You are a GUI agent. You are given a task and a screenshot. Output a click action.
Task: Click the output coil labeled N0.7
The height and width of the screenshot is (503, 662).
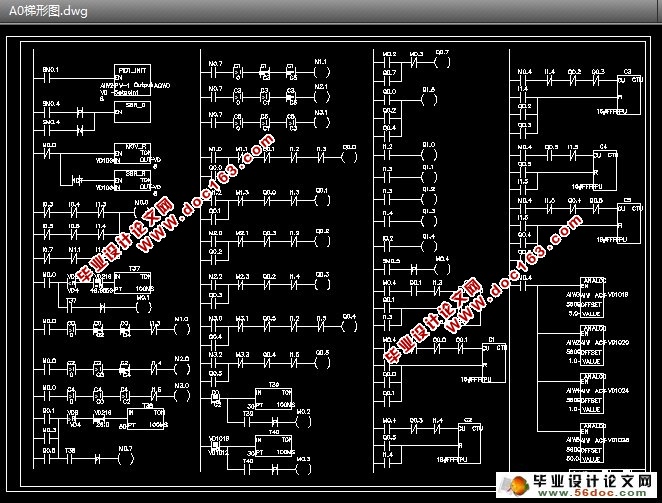[x=125, y=458]
